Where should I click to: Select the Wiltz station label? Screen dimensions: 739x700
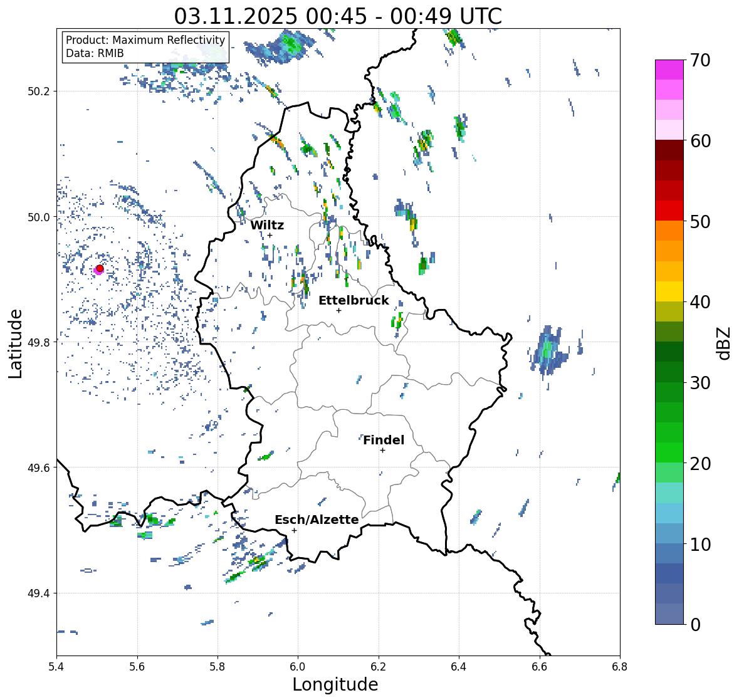pyautogui.click(x=267, y=225)
